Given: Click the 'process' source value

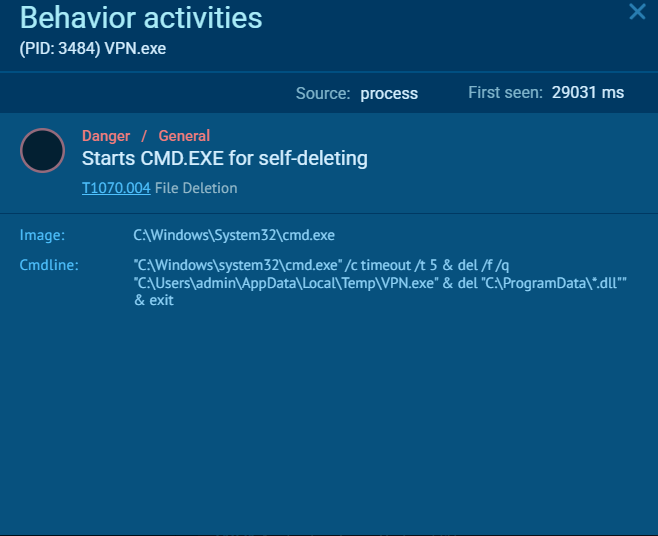Looking at the screenshot, I should pyautogui.click(x=389, y=94).
